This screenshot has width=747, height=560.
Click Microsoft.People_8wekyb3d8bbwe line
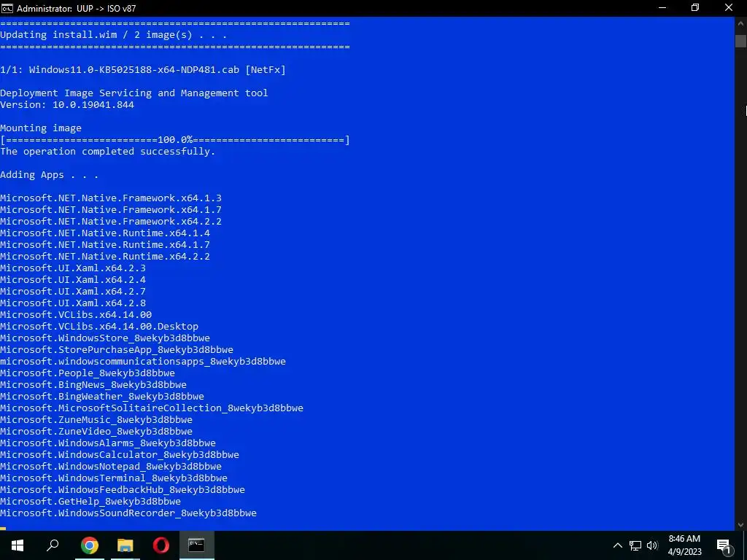coord(88,373)
